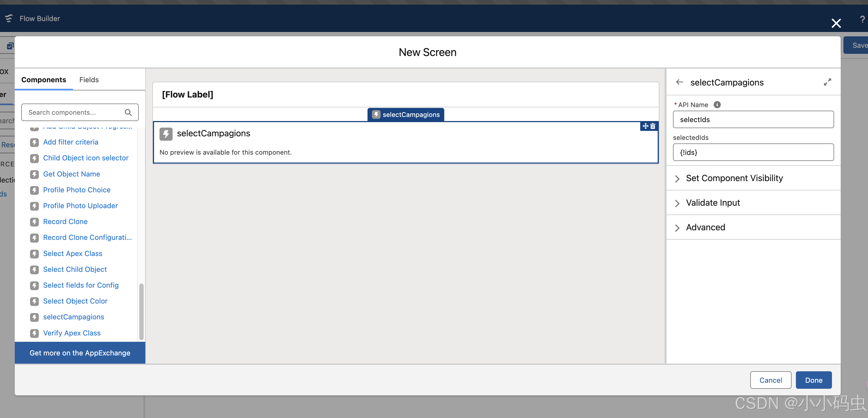Switch to the Components tab
This screenshot has width=868, height=418.
tap(43, 80)
